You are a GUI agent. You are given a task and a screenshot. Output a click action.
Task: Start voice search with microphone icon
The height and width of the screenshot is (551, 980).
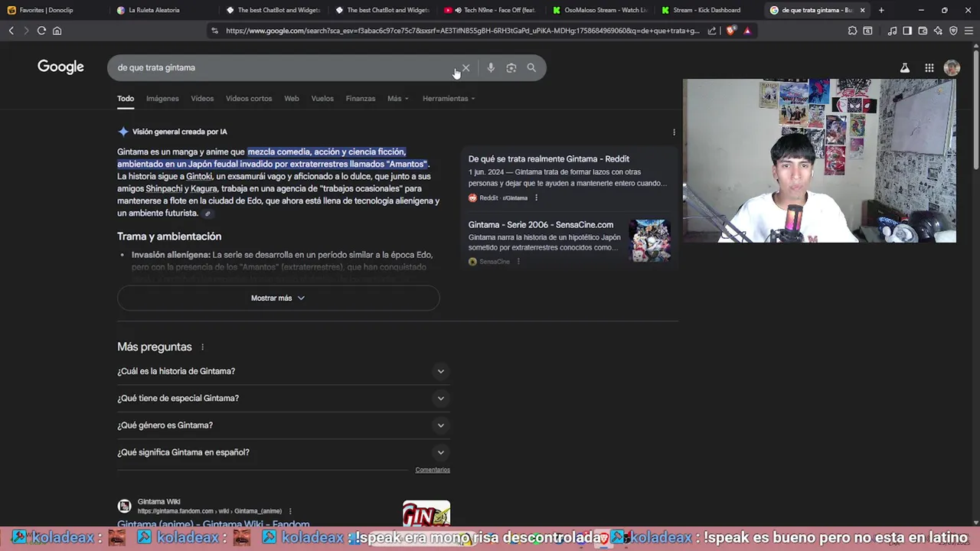tap(491, 67)
